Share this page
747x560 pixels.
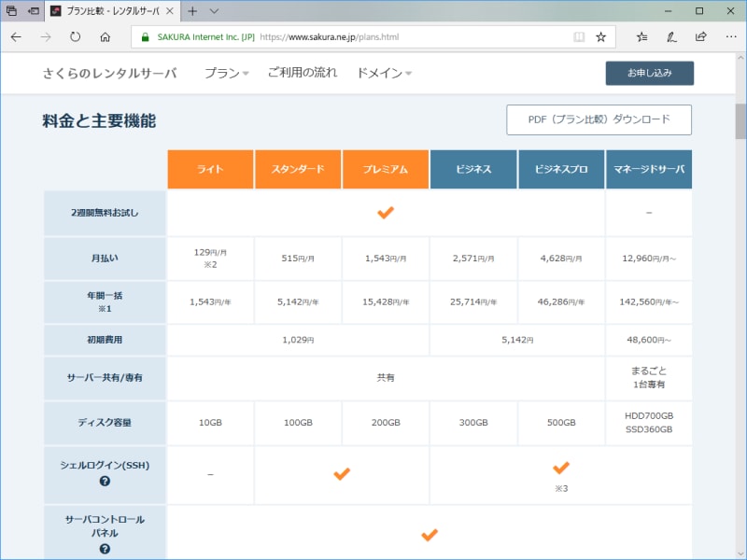[x=701, y=37]
